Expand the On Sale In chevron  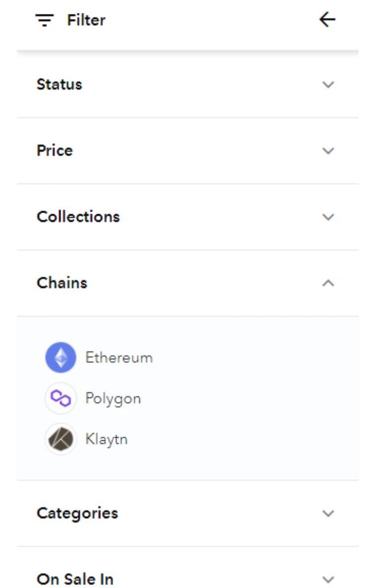328,579
